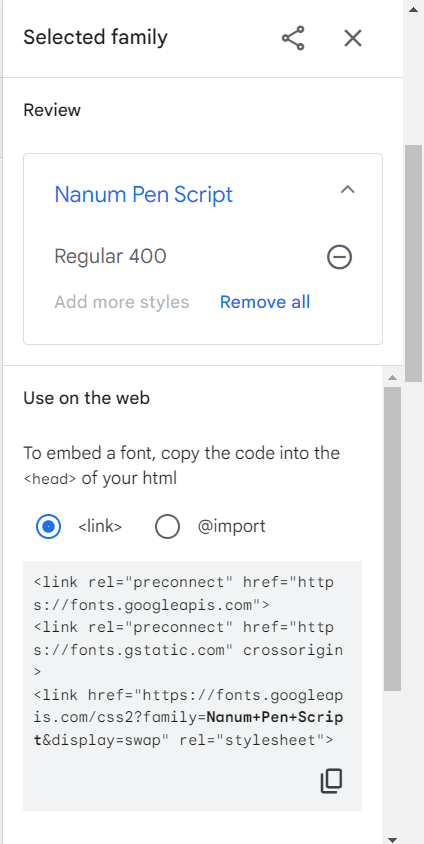Remove the Regular 400 style
Image resolution: width=424 pixels, height=844 pixels.
[x=340, y=257]
